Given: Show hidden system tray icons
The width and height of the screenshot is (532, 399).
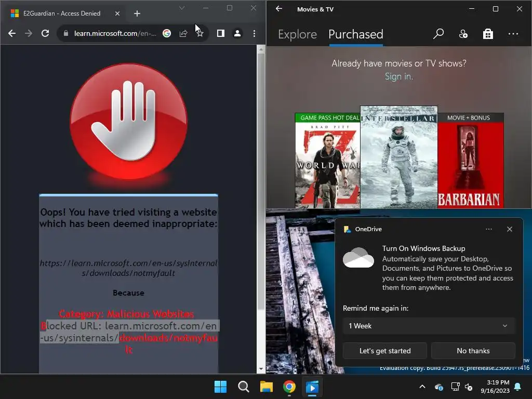Looking at the screenshot, I should [422, 387].
